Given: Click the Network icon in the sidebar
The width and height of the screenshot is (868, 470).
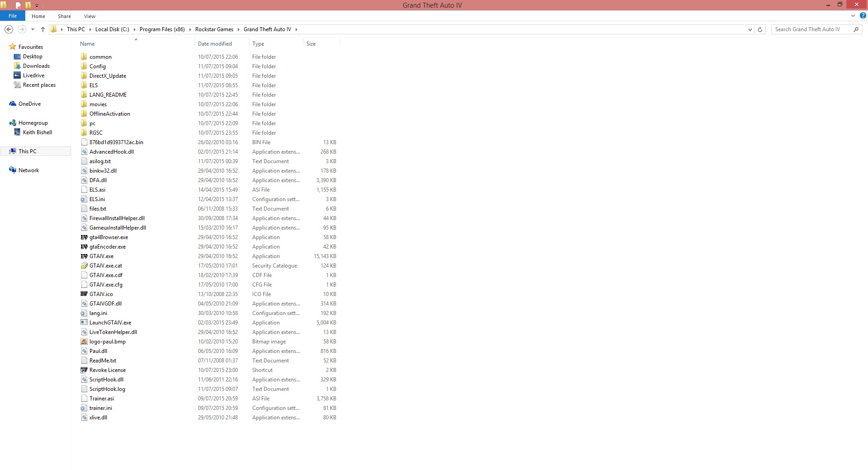Looking at the screenshot, I should 13,170.
